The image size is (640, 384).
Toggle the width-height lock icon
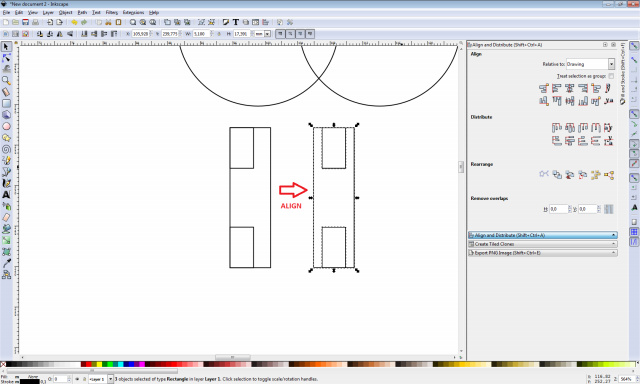coord(219,34)
